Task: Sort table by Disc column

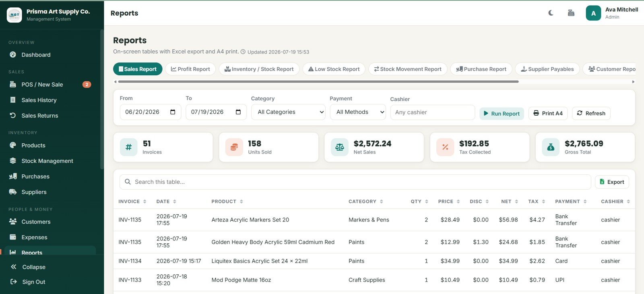Action: click(x=479, y=201)
